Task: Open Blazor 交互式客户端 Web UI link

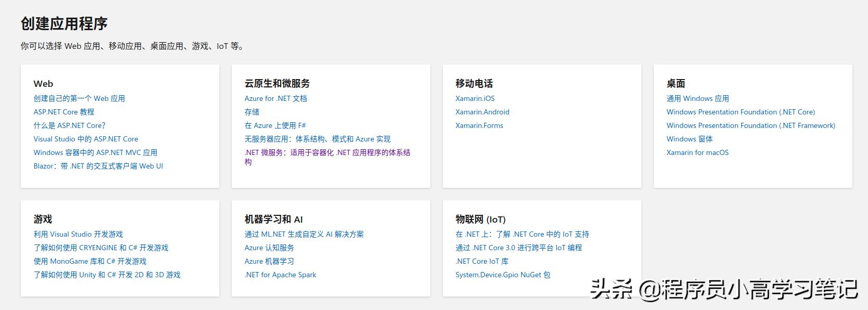Action: pos(98,166)
